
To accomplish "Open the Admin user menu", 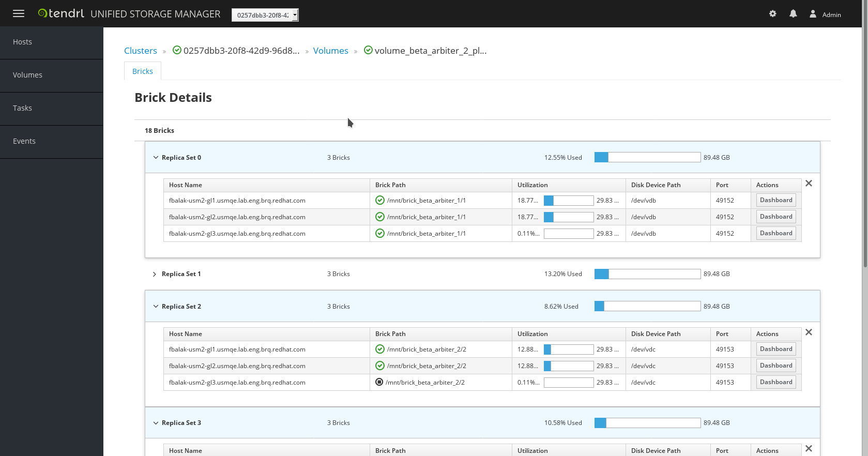I will (825, 14).
